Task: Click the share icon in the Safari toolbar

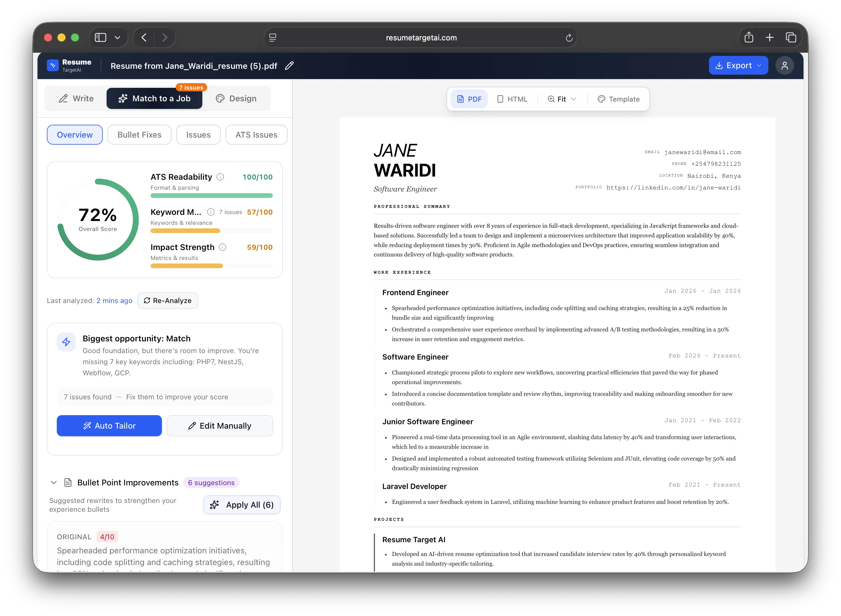Action: (x=749, y=37)
